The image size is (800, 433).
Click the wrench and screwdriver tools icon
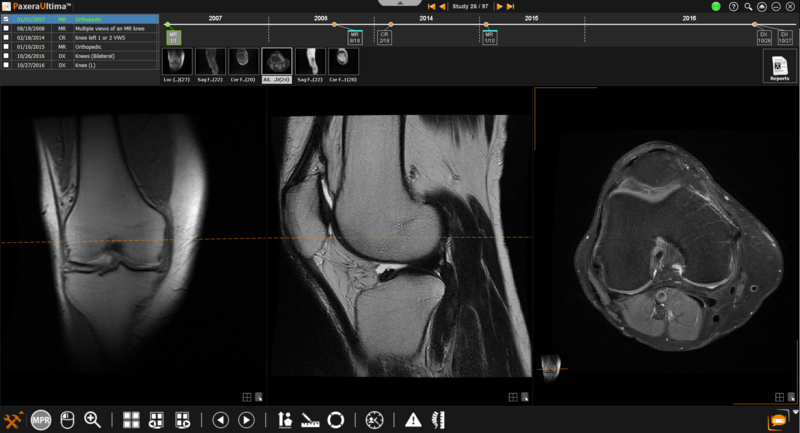[x=14, y=420]
